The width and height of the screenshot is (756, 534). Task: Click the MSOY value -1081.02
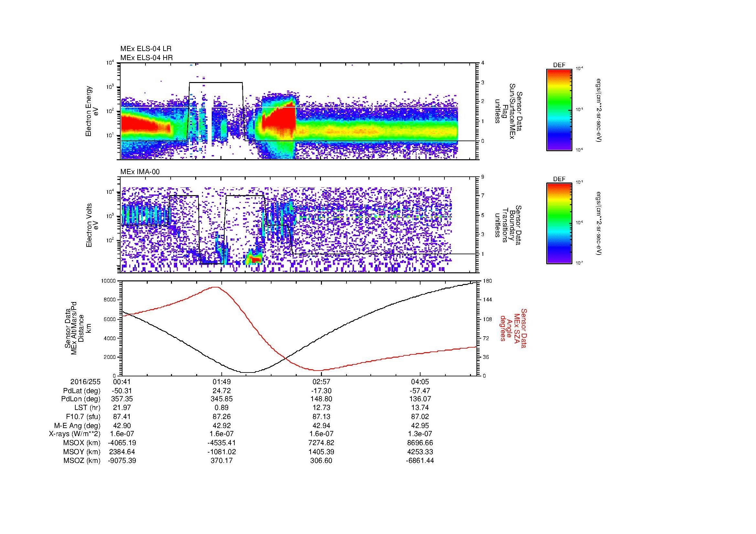(x=222, y=452)
